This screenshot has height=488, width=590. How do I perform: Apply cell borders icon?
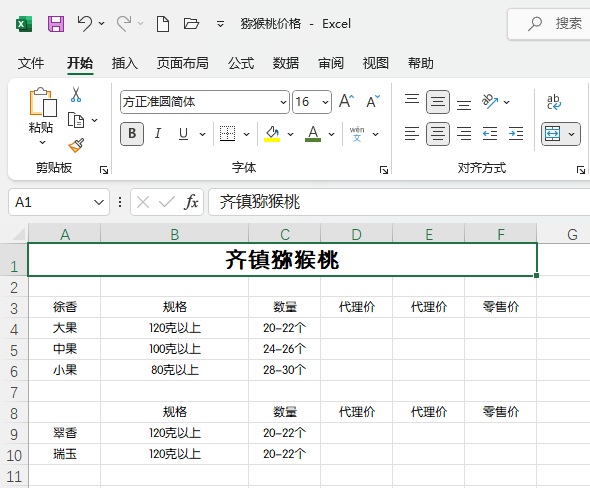pos(227,134)
